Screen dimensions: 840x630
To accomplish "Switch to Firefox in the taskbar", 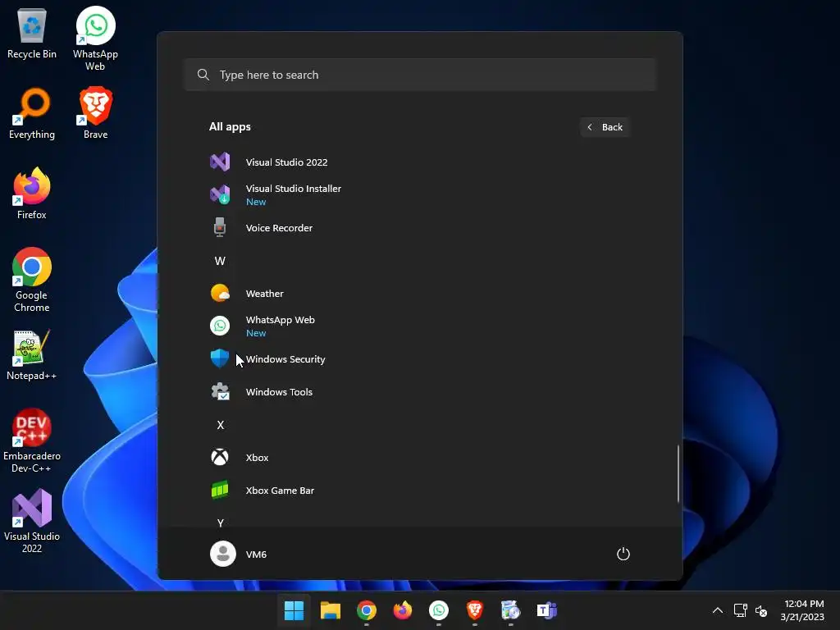I will point(402,610).
